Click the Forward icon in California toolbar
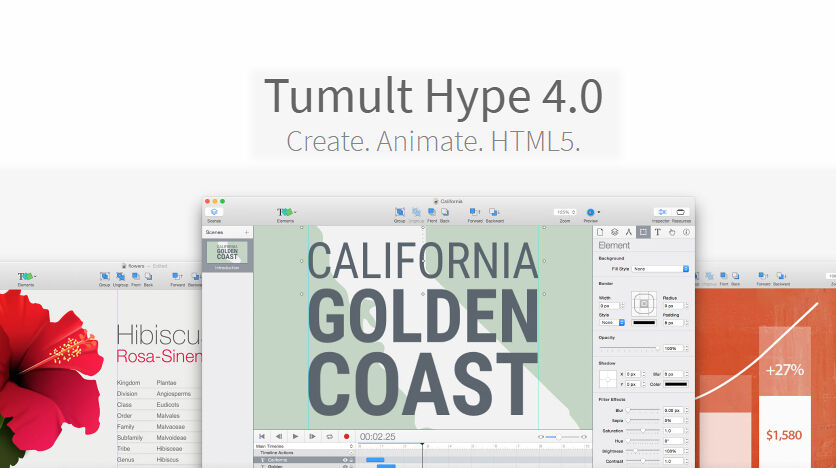The height and width of the screenshot is (468, 836). [474, 212]
